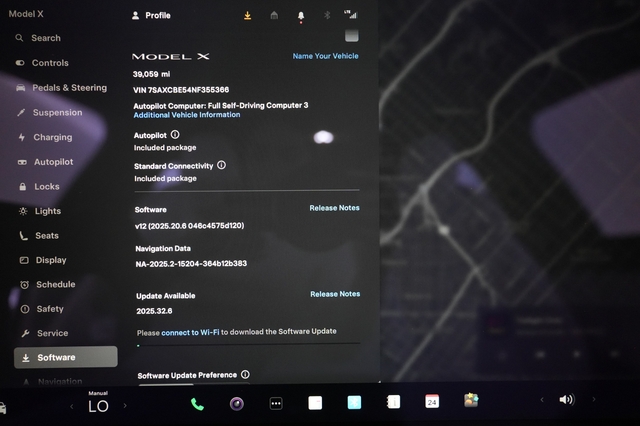This screenshot has height=426, width=640.
Task: Show Autopilot package info icon
Action: [x=175, y=134]
